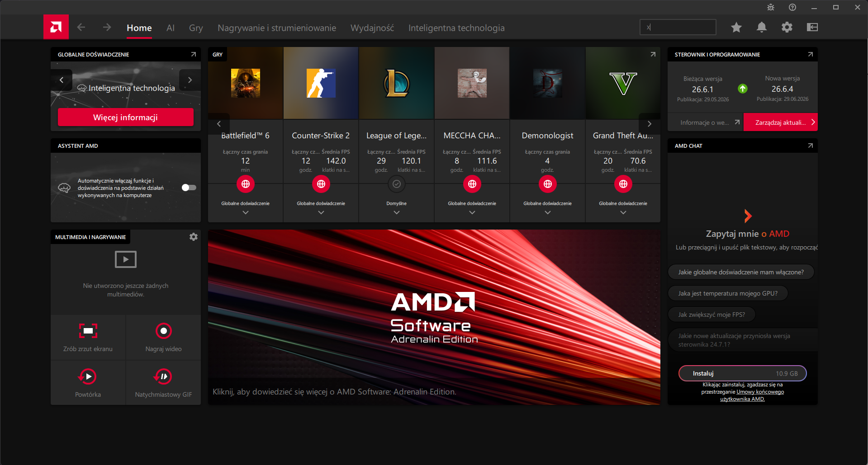
Task: Click the AMD logo home icon
Action: tap(56, 27)
